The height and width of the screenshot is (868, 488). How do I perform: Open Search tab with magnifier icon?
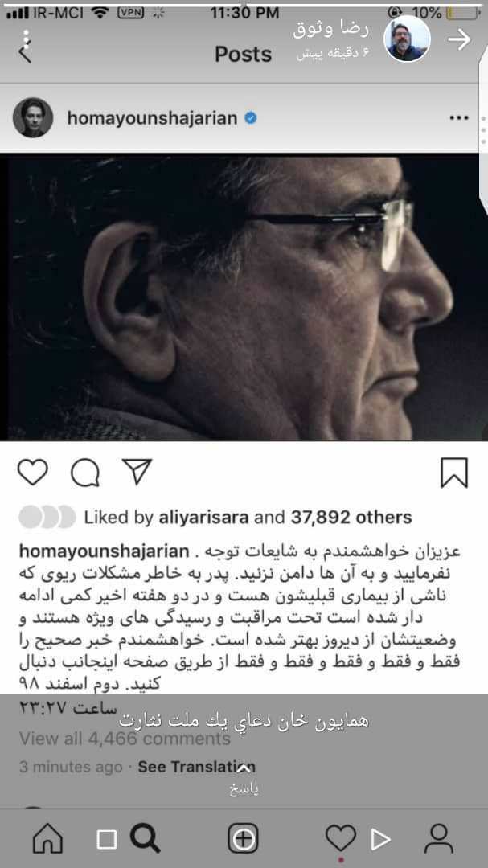[x=145, y=838]
